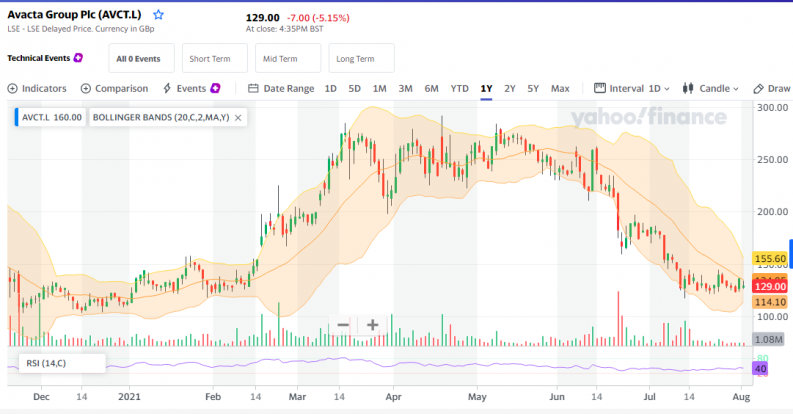This screenshot has width=793, height=414.
Task: Open the Indicators menu
Action: coord(37,88)
